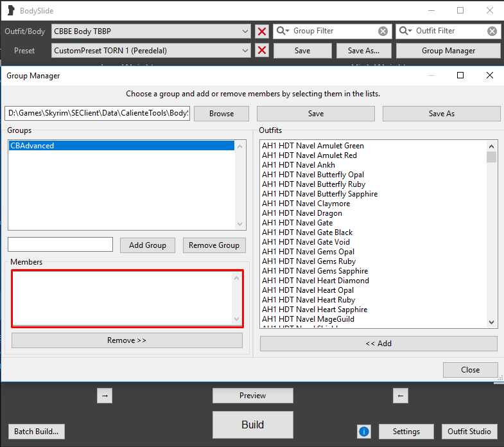Clear the Group Filter search field
The height and width of the screenshot is (447, 504).
[383, 31]
